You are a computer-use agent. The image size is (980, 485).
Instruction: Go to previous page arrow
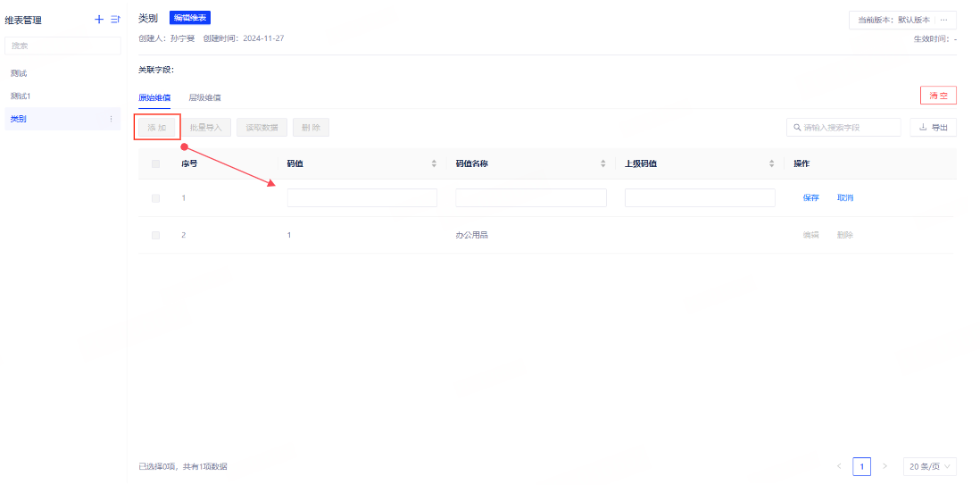(x=839, y=466)
